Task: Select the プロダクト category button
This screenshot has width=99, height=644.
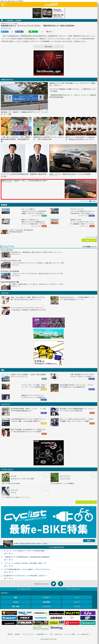Action: (x=46, y=598)
